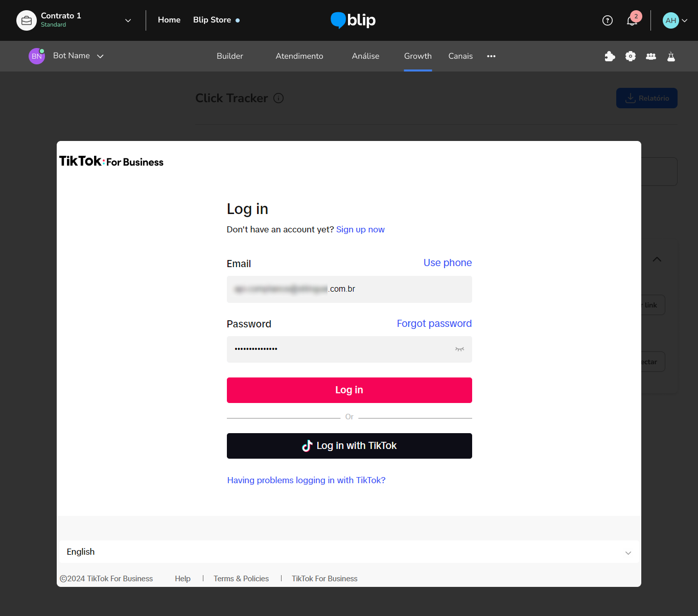Image resolution: width=698 pixels, height=616 pixels.
Task: Open Having problems logging in with TikTok link
Action: pyautogui.click(x=307, y=480)
